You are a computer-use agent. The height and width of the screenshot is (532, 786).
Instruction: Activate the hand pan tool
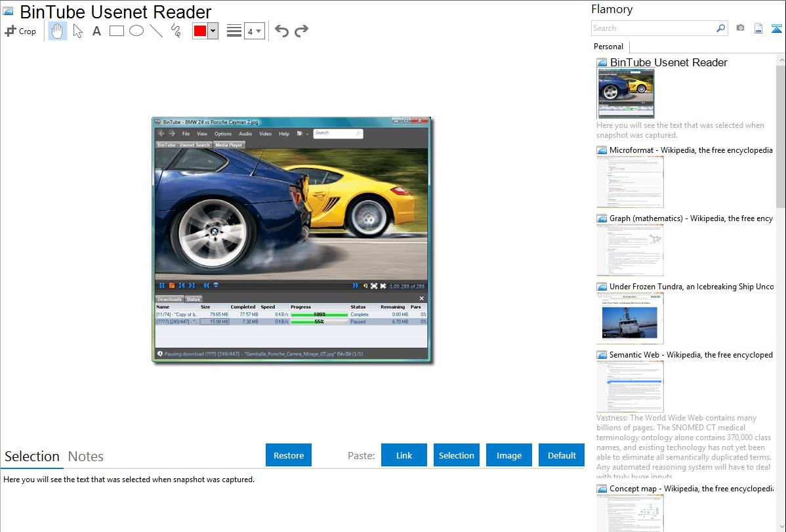pyautogui.click(x=58, y=31)
